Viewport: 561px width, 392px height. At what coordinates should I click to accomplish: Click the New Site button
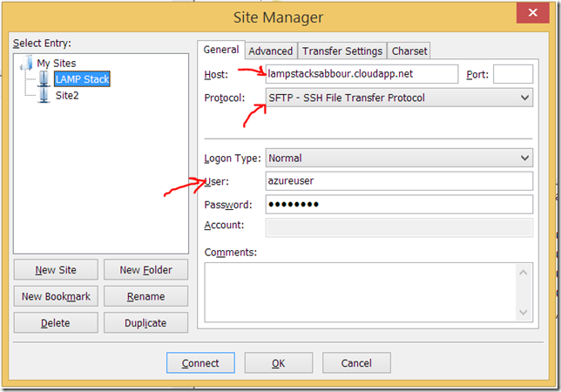[x=56, y=270]
